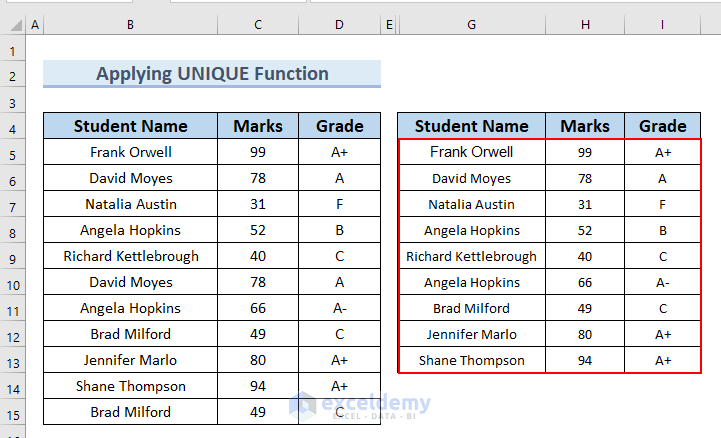Select the 'Frank Orwell' cell in column G
Image resolution: width=721 pixels, height=438 pixels.
point(471,152)
